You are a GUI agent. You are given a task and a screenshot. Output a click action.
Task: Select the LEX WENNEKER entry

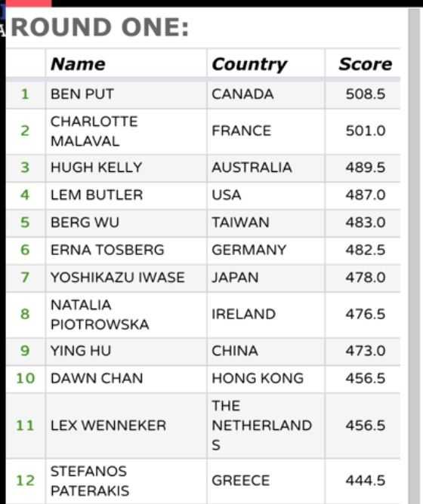[108, 426]
